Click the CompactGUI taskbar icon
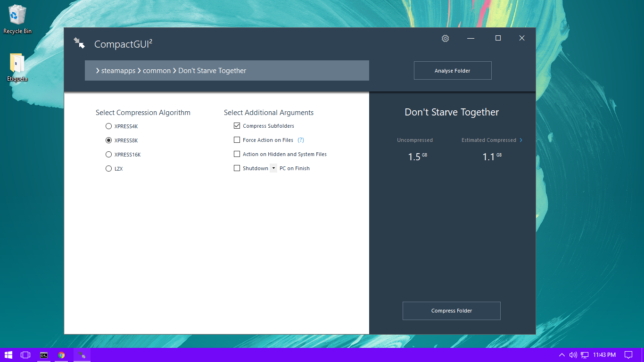 [82, 355]
